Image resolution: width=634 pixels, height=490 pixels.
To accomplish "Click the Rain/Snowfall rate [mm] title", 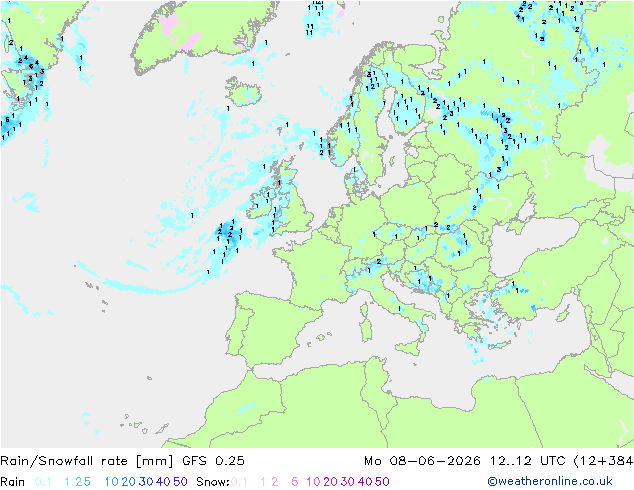I will (x=87, y=460).
